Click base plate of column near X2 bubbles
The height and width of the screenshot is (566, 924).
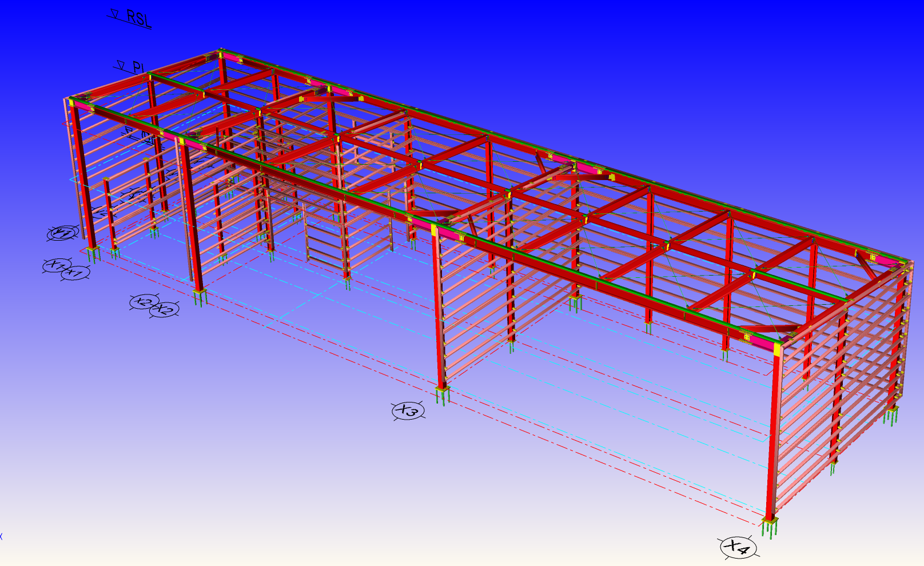click(199, 293)
